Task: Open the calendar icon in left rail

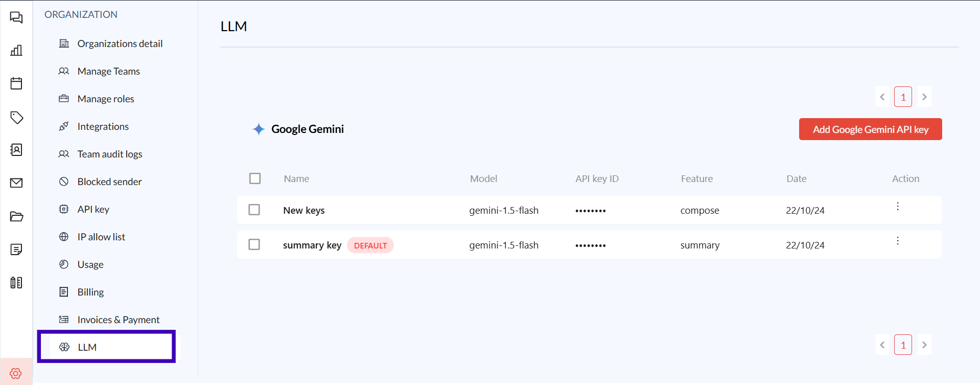Action: [16, 83]
